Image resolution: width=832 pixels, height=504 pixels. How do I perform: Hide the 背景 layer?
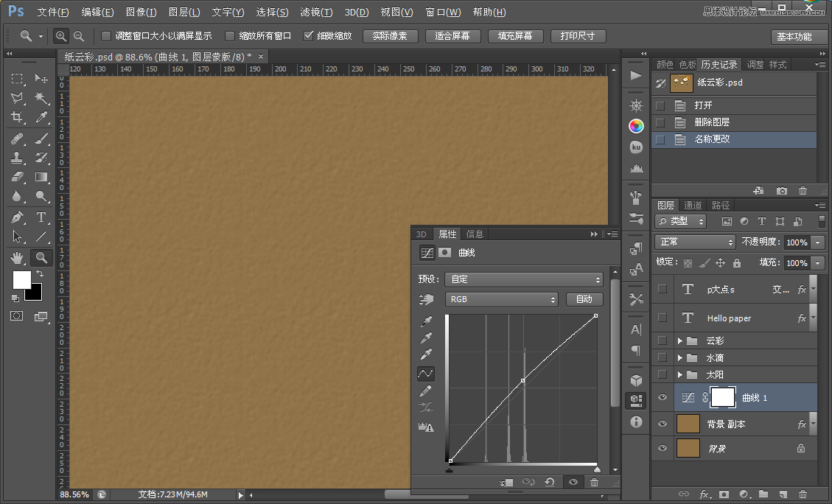tap(663, 448)
